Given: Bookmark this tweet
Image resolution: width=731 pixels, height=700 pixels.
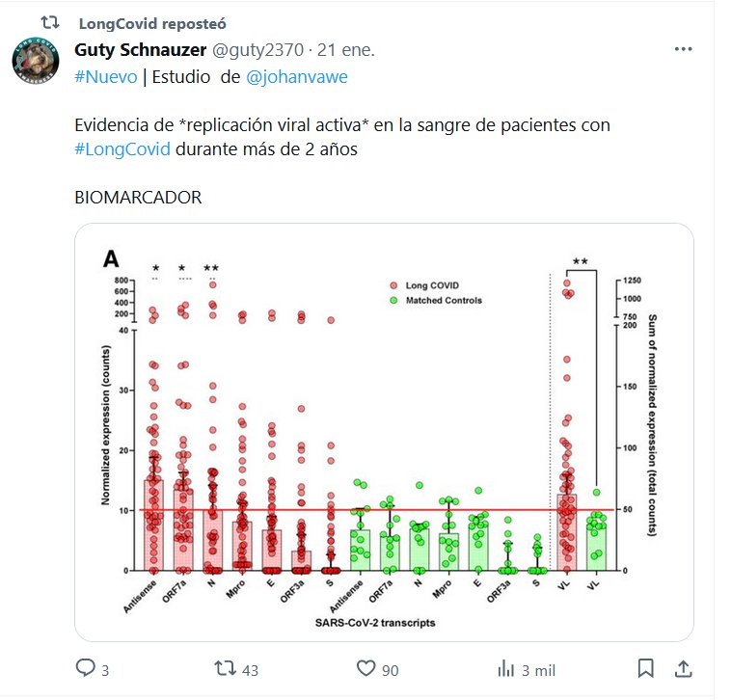Looking at the screenshot, I should pyautogui.click(x=646, y=668).
